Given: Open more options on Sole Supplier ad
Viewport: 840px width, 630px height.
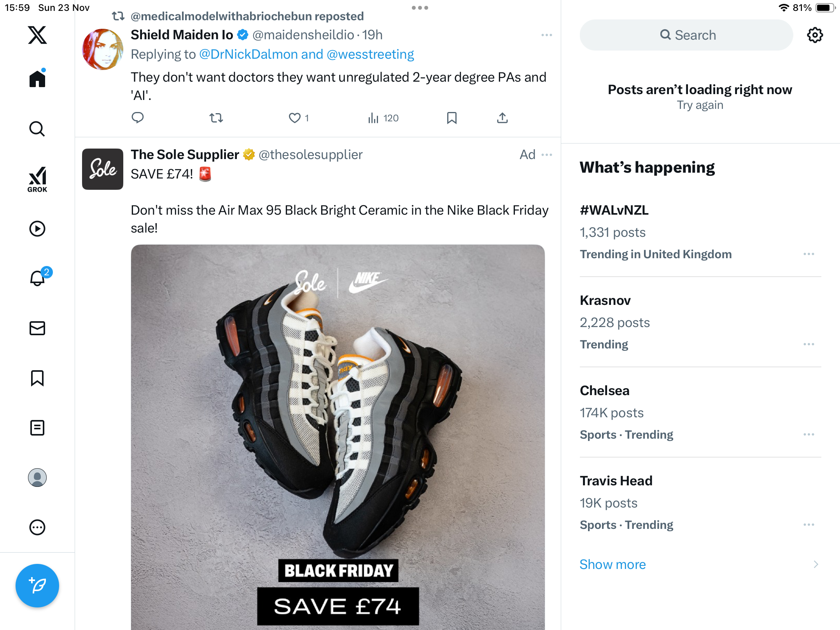Looking at the screenshot, I should (x=547, y=155).
